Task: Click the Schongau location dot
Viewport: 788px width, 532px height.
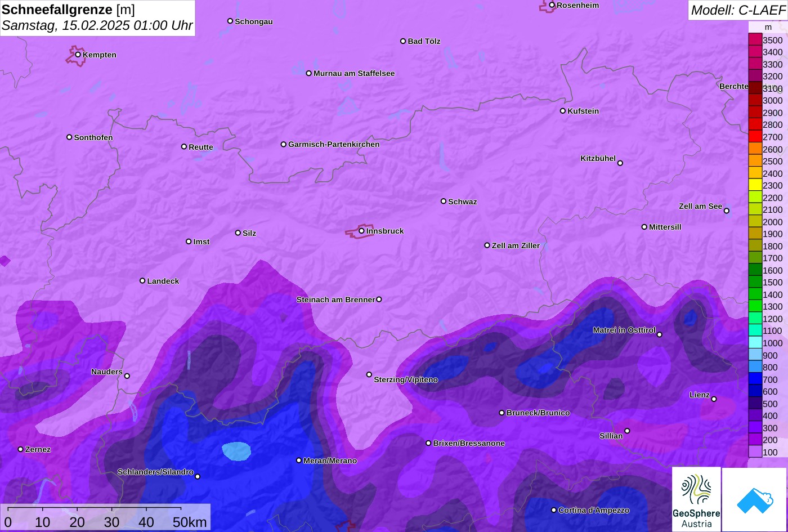Action: tap(230, 21)
